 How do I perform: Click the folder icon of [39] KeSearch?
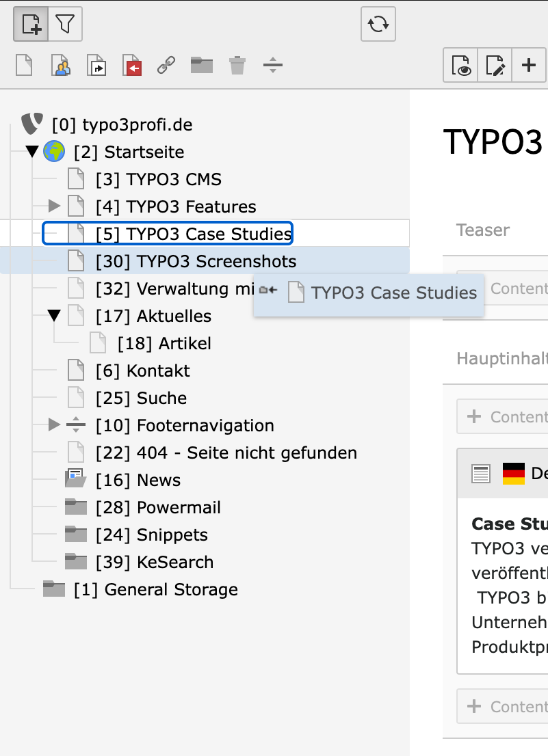click(x=76, y=562)
